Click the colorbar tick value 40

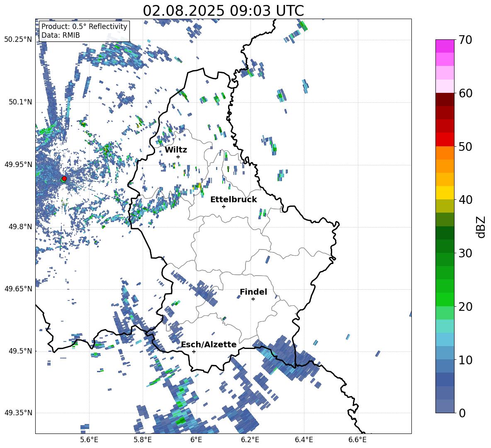pyautogui.click(x=465, y=200)
